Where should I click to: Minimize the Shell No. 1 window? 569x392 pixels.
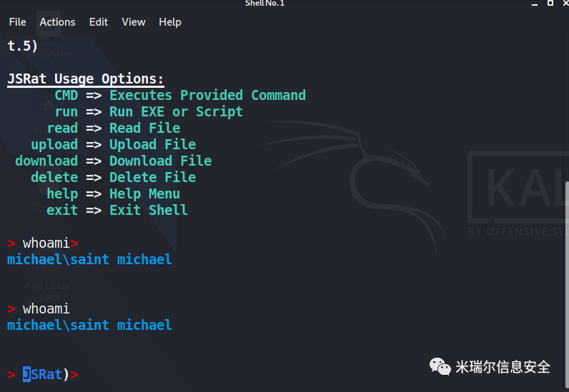click(x=535, y=4)
